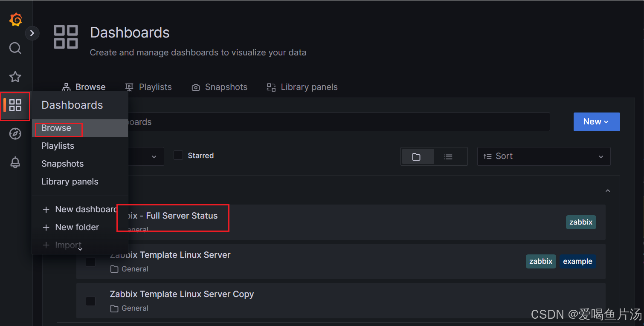This screenshot has width=644, height=326.
Task: Click the example tag
Action: tap(577, 261)
